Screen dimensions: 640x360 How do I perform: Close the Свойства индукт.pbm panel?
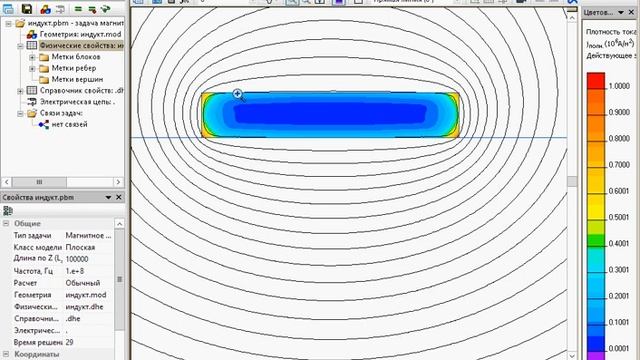(x=119, y=197)
